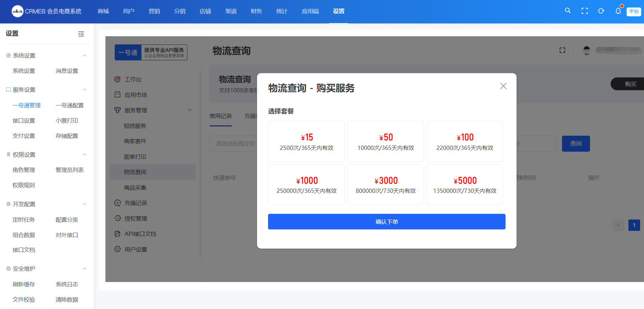
Task: Click the search magnifier icon in header
Action: point(568,11)
